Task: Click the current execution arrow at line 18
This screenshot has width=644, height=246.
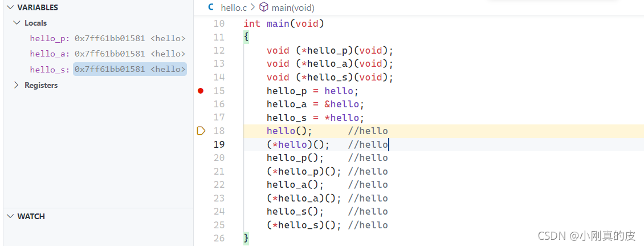Action: [x=201, y=131]
